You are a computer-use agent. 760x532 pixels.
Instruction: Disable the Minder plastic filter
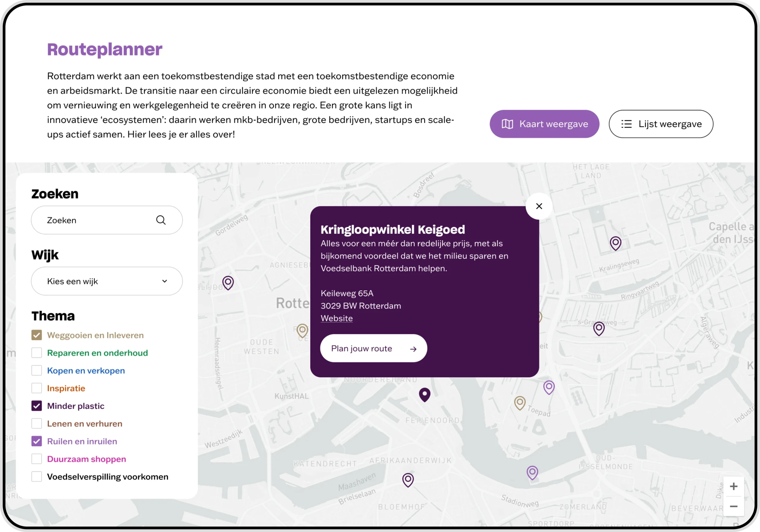pyautogui.click(x=37, y=406)
